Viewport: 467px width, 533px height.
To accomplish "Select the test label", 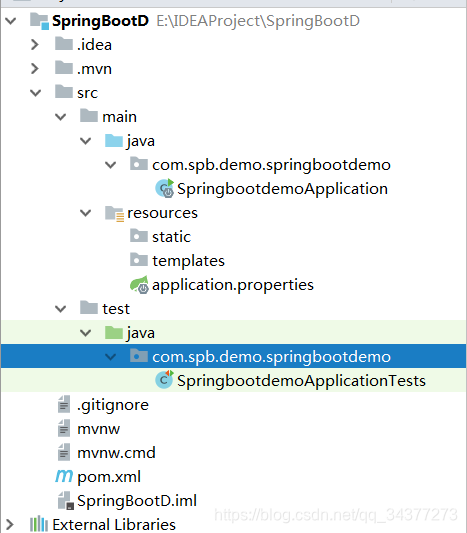I will pyautogui.click(x=116, y=309).
